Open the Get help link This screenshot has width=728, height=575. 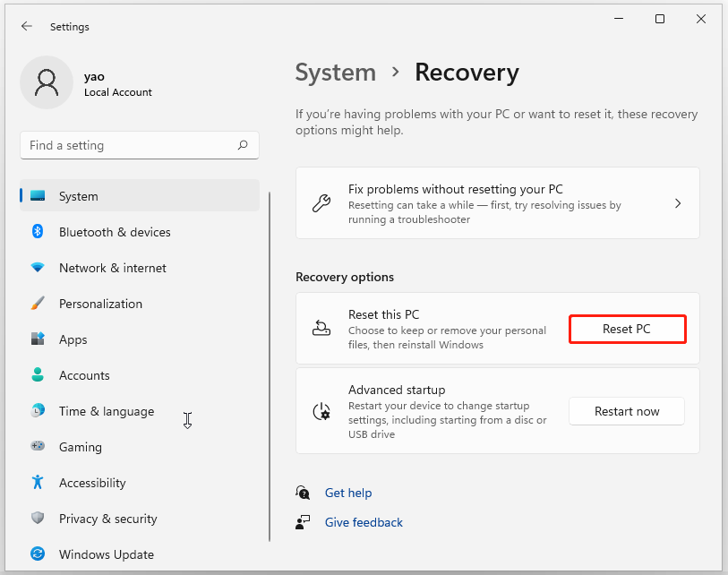[348, 493]
